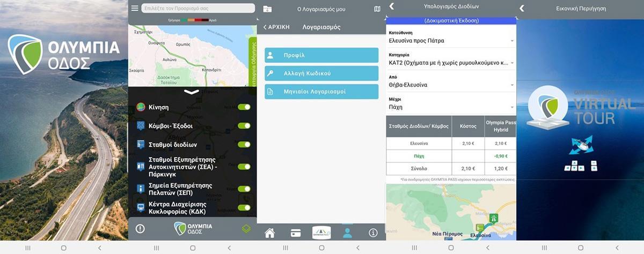Go back from the Υπολογισμός Διοδίων screen
The image size is (644, 254).
[392, 7]
